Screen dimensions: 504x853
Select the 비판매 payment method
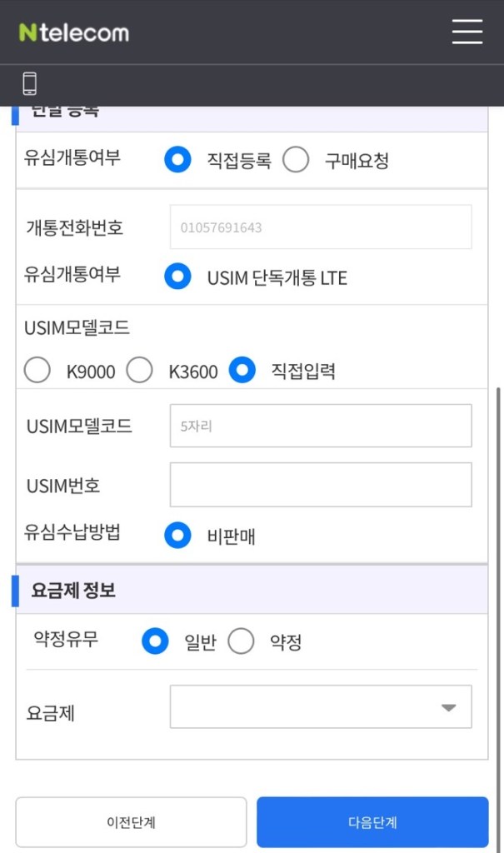point(178,536)
